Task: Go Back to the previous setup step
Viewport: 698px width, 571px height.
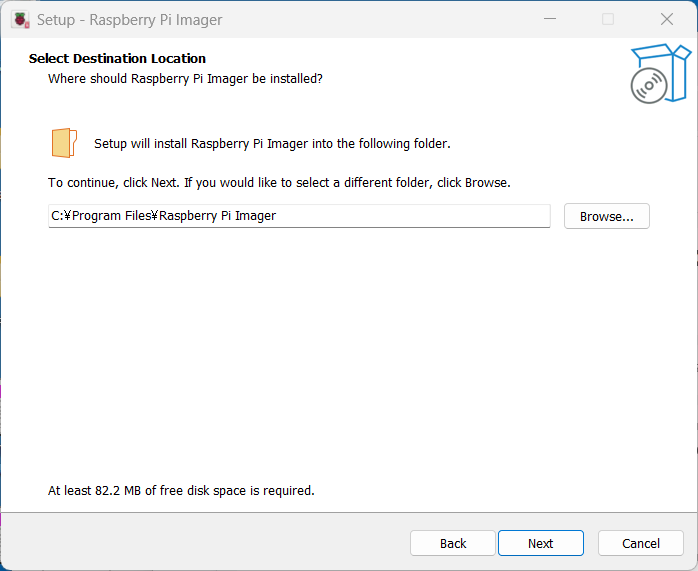Action: click(453, 543)
